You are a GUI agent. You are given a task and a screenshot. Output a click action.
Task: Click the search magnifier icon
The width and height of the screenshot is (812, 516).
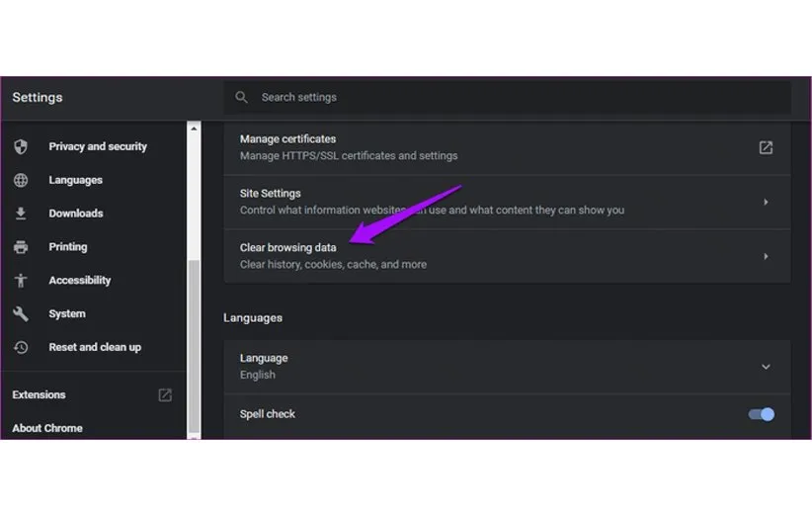(242, 97)
